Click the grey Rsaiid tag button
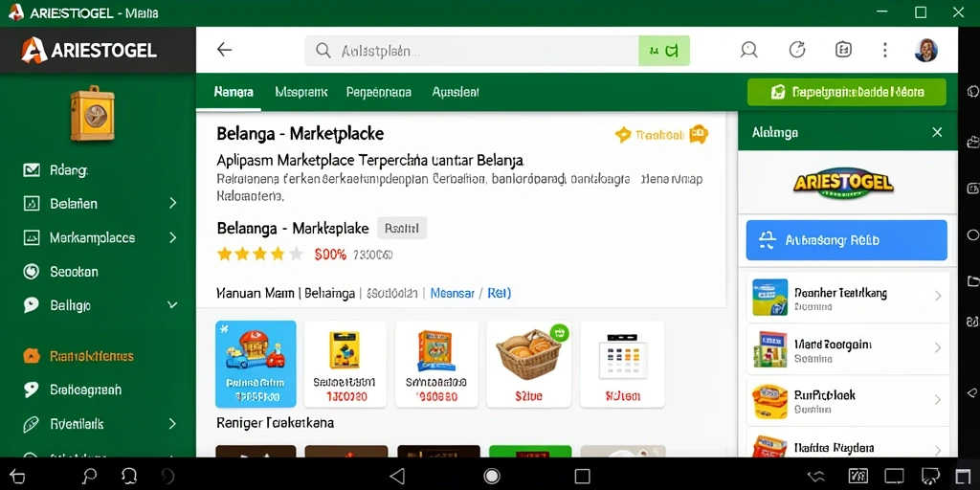The width and height of the screenshot is (980, 490). pyautogui.click(x=402, y=228)
